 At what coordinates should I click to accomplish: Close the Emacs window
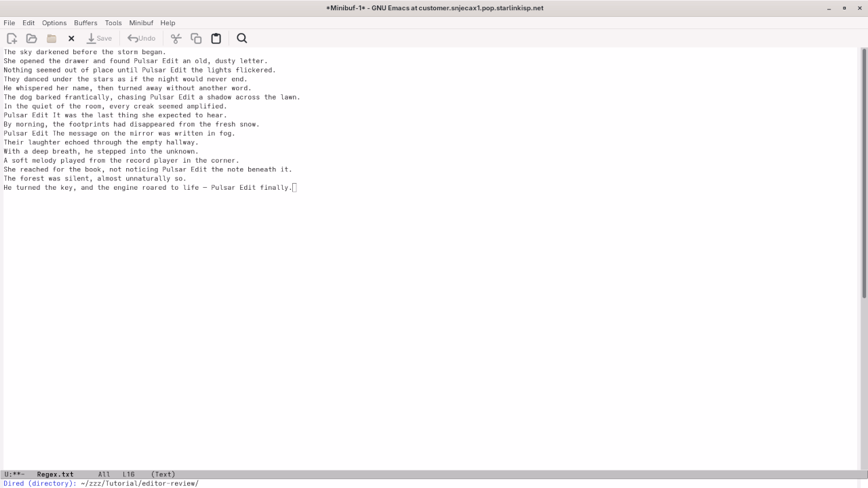click(x=859, y=8)
